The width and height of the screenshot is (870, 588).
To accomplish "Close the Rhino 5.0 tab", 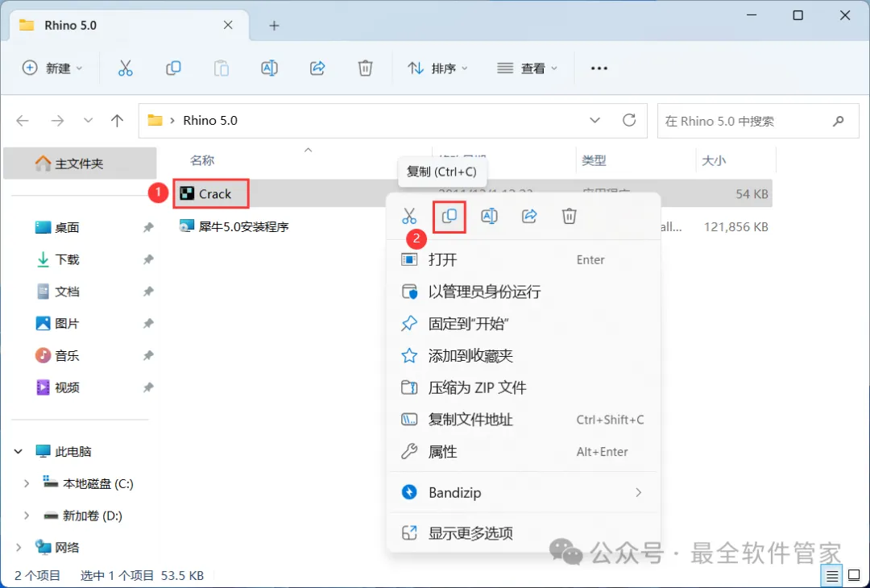I will [x=228, y=26].
